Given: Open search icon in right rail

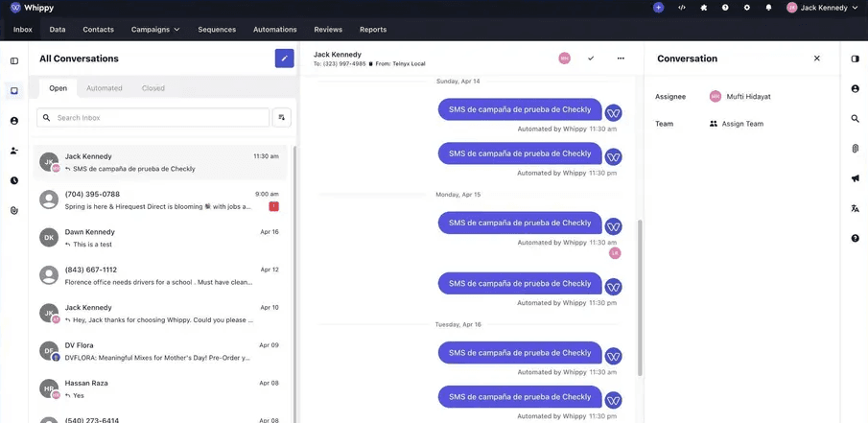Looking at the screenshot, I should pyautogui.click(x=856, y=119).
